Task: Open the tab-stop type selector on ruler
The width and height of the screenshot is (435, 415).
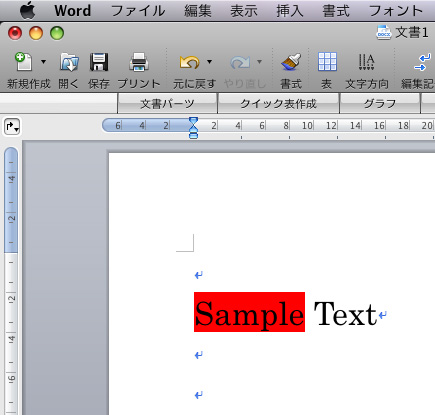Action: [12, 127]
